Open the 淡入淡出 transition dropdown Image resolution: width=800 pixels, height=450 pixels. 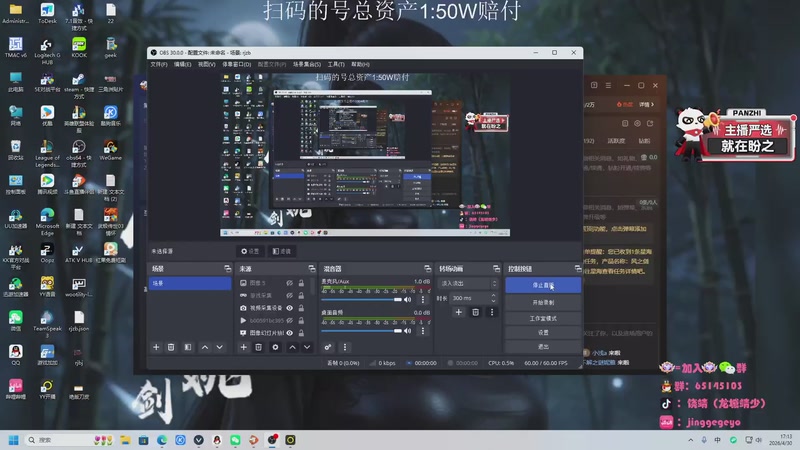[468, 283]
